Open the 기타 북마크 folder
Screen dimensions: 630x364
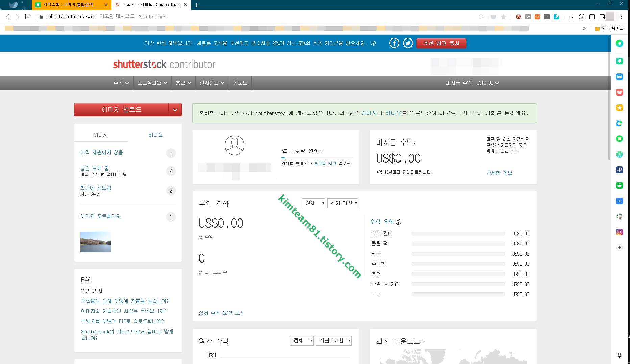pos(609,28)
